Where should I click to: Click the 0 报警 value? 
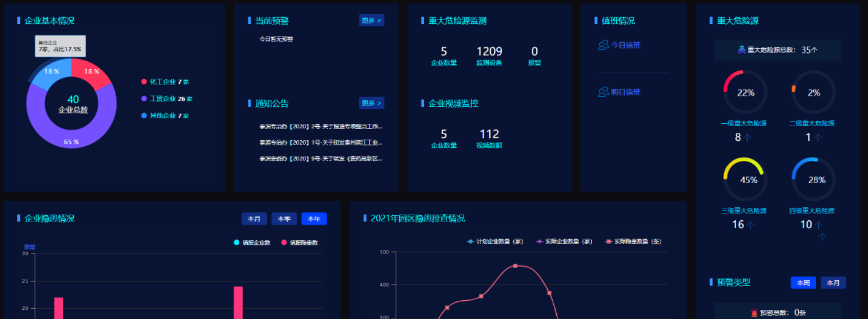535,52
